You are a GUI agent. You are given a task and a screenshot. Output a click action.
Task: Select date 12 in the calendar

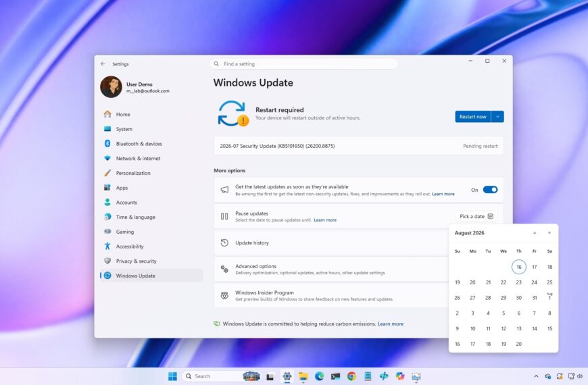[x=504, y=328]
